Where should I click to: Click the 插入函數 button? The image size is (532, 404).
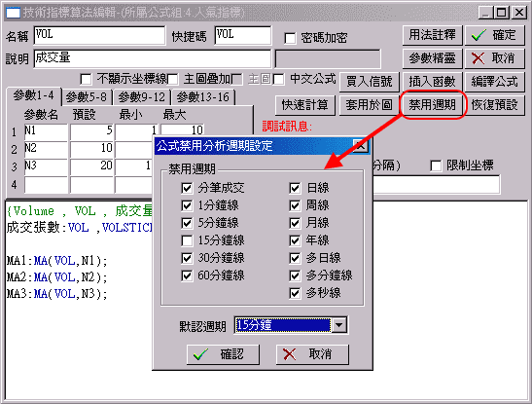pyautogui.click(x=432, y=82)
